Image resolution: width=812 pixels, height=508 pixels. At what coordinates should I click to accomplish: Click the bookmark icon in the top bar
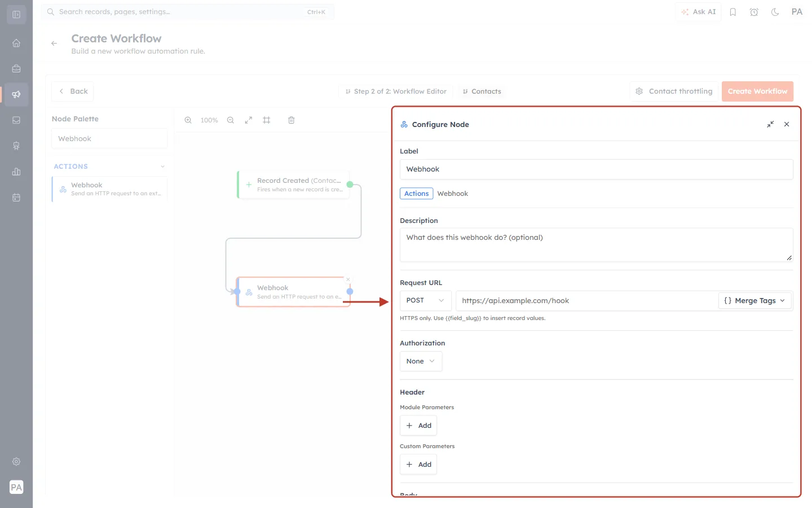(x=733, y=12)
